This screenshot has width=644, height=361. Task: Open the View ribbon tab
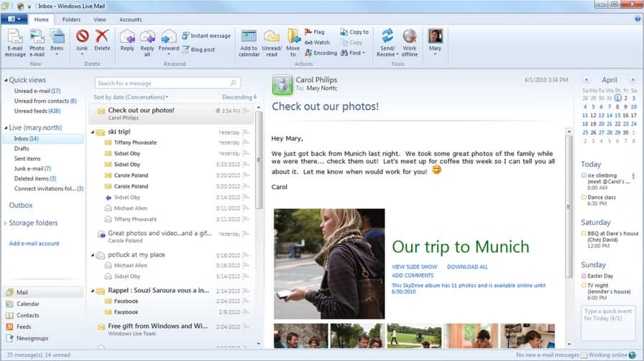pos(100,19)
